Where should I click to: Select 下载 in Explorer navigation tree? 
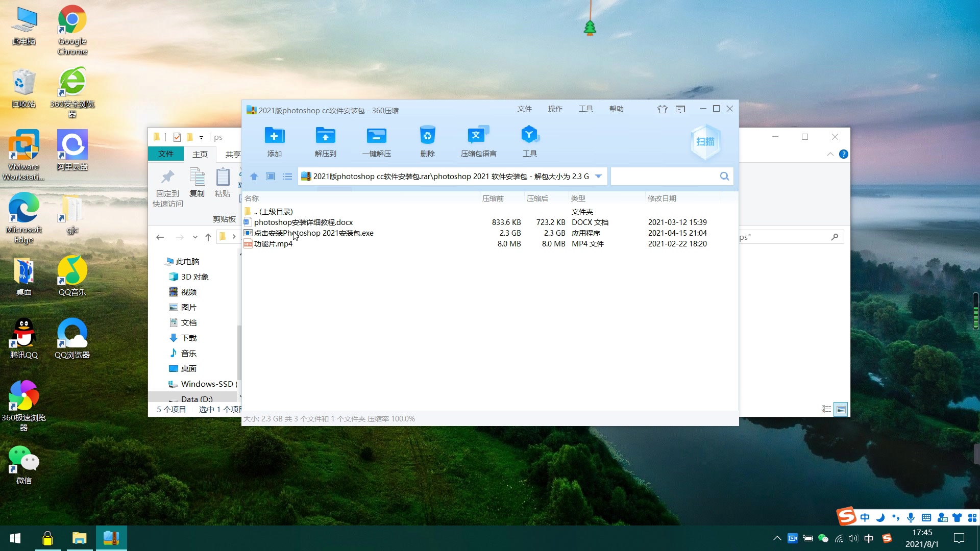coord(189,338)
